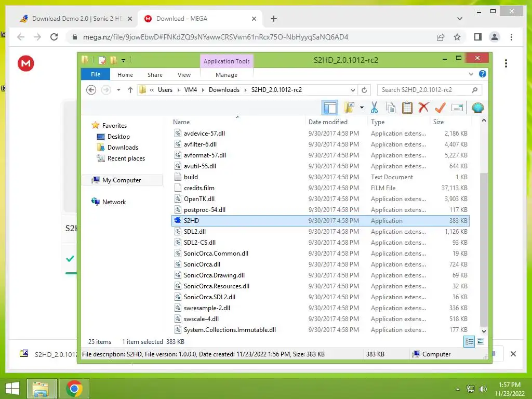Image resolution: width=532 pixels, height=399 pixels.
Task: Click the Chrome share page icon
Action: [x=441, y=37]
